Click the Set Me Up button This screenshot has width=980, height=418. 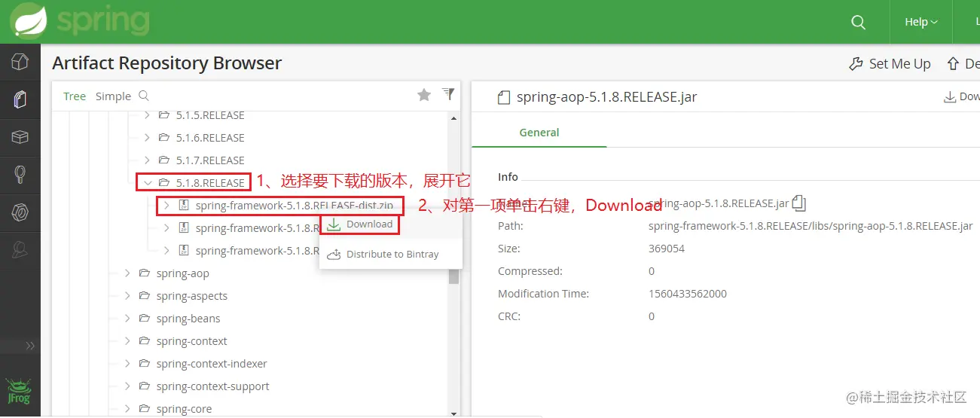click(890, 64)
